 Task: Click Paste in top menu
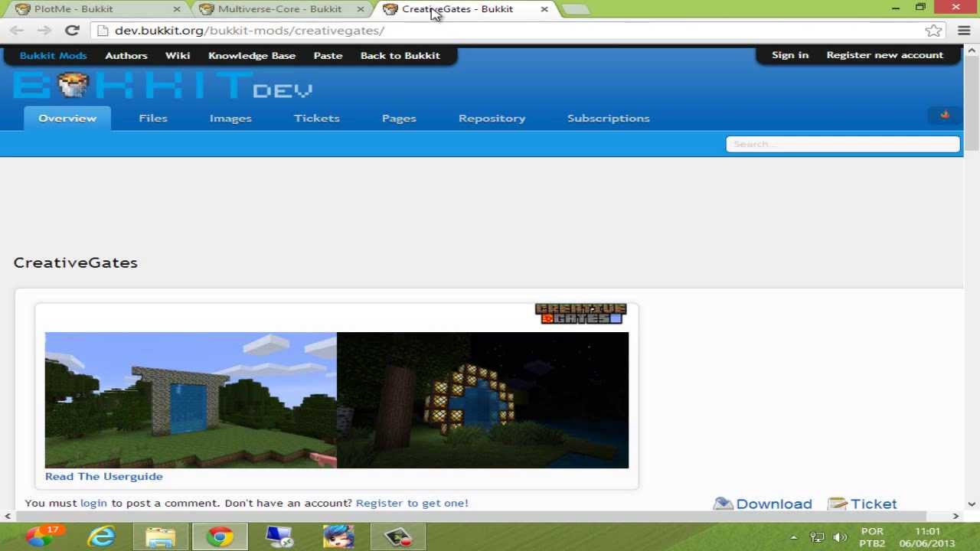tap(328, 55)
